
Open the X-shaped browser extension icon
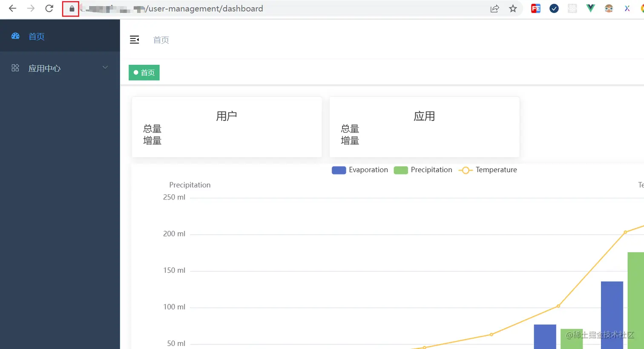[627, 8]
